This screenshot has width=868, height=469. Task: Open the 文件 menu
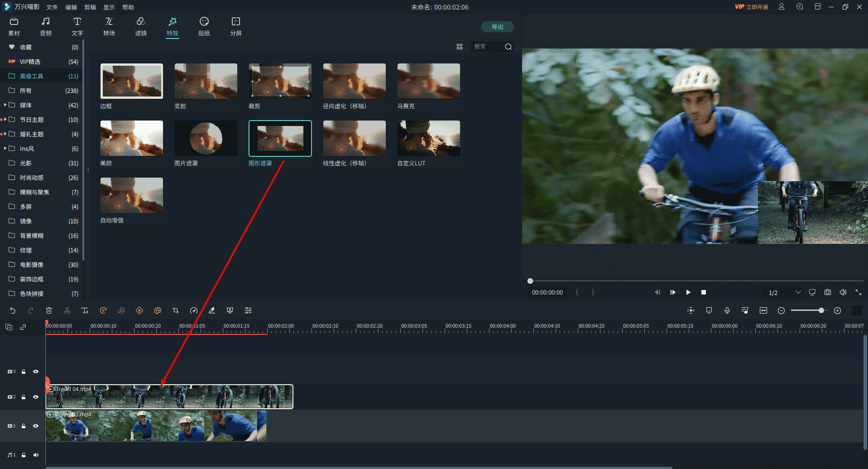[52, 7]
